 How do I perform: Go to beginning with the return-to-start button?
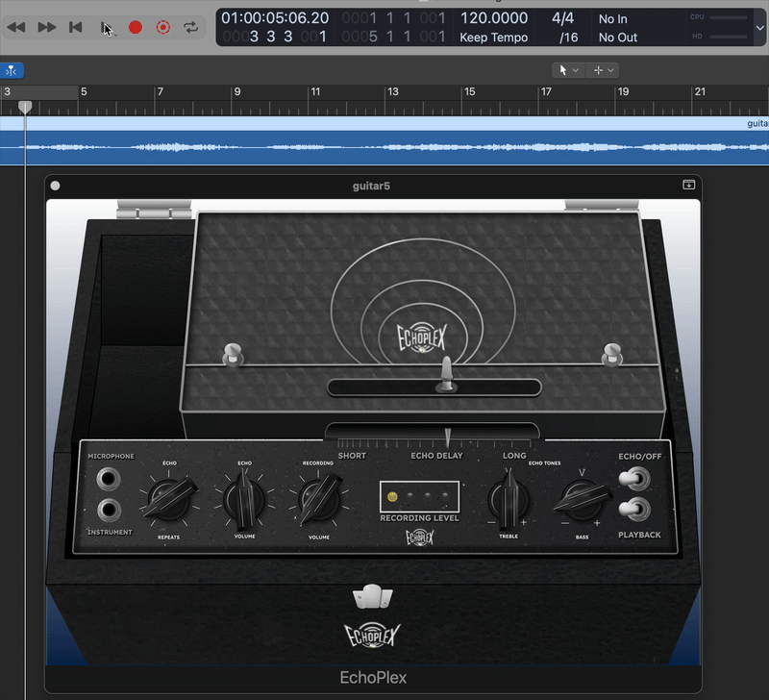pyautogui.click(x=75, y=28)
